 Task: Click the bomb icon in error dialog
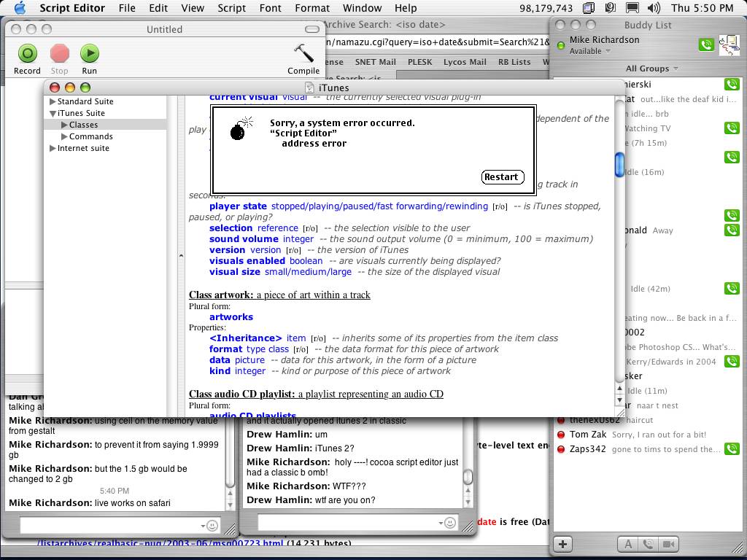point(241,128)
